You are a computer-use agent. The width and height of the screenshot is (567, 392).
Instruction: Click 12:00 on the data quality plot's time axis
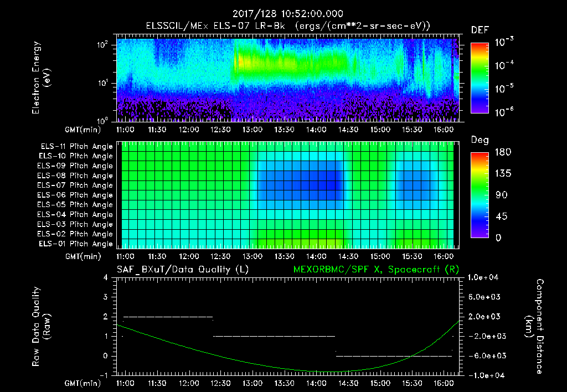(189, 383)
